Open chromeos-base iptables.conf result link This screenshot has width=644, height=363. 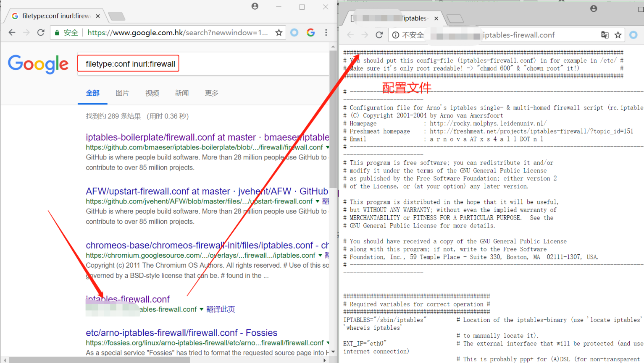tap(208, 245)
